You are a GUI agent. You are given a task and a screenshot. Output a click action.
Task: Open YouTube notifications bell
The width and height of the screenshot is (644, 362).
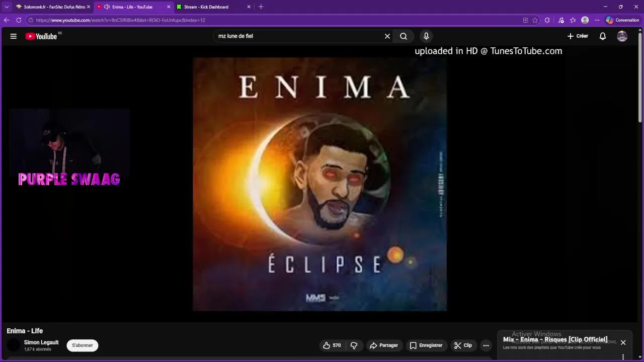[x=603, y=36]
